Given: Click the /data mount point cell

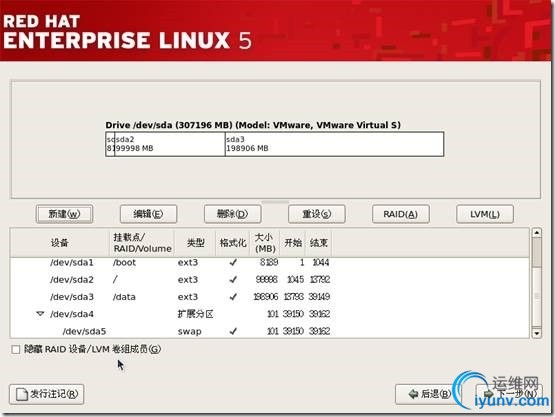Looking at the screenshot, I should point(124,297).
